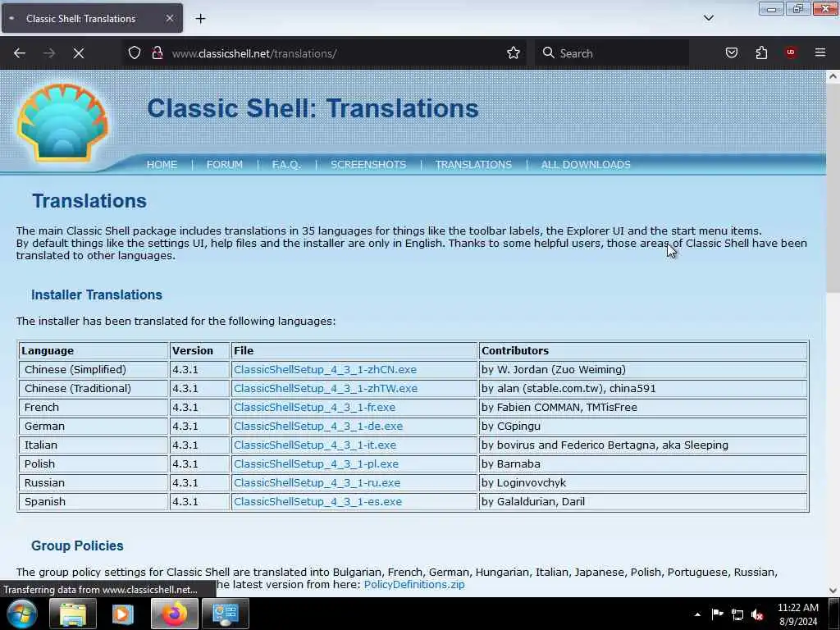Screen dimensions: 840x630
Task: Open the TRANSLATIONS navigation item
Action: (473, 164)
